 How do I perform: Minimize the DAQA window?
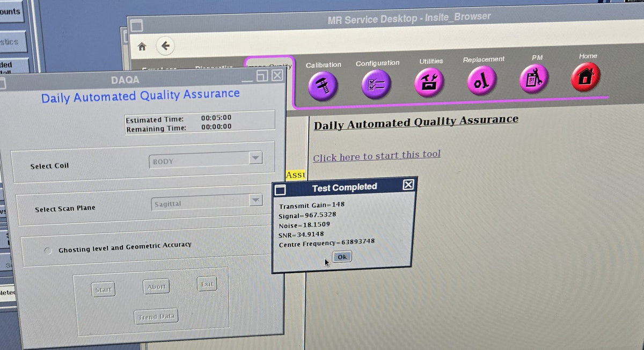click(x=247, y=79)
